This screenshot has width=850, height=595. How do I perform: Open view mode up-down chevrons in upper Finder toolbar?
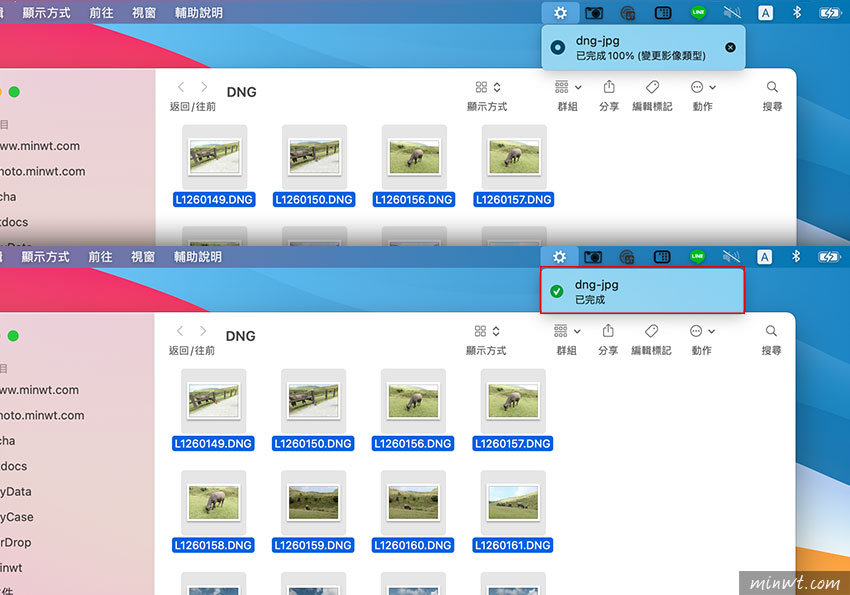pos(497,87)
